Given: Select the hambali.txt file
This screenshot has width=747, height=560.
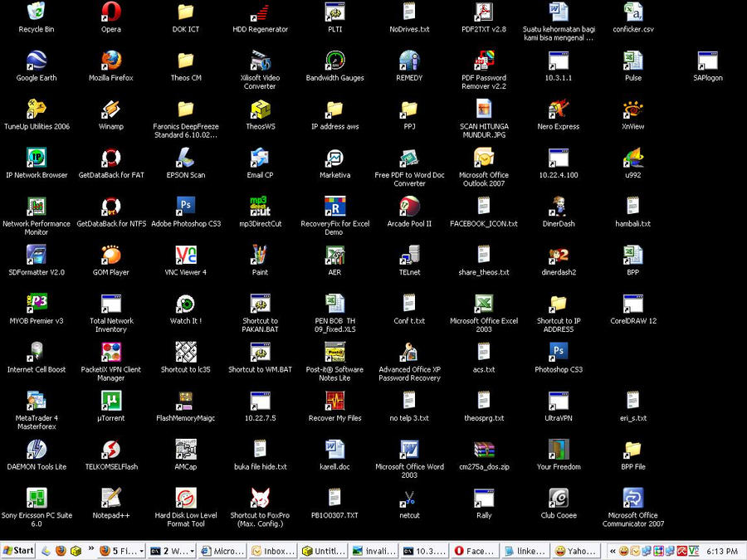Looking at the screenshot, I should [633, 207].
